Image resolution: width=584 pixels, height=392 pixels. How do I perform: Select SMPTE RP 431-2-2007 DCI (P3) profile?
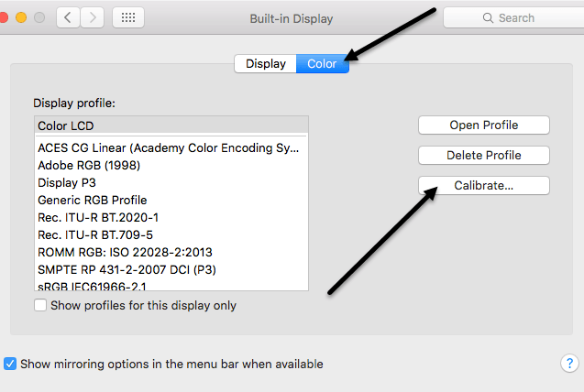[171, 269]
